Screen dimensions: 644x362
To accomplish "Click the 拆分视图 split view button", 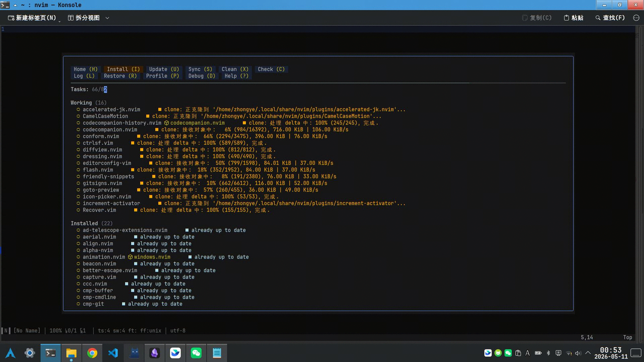I will pyautogui.click(x=84, y=18).
